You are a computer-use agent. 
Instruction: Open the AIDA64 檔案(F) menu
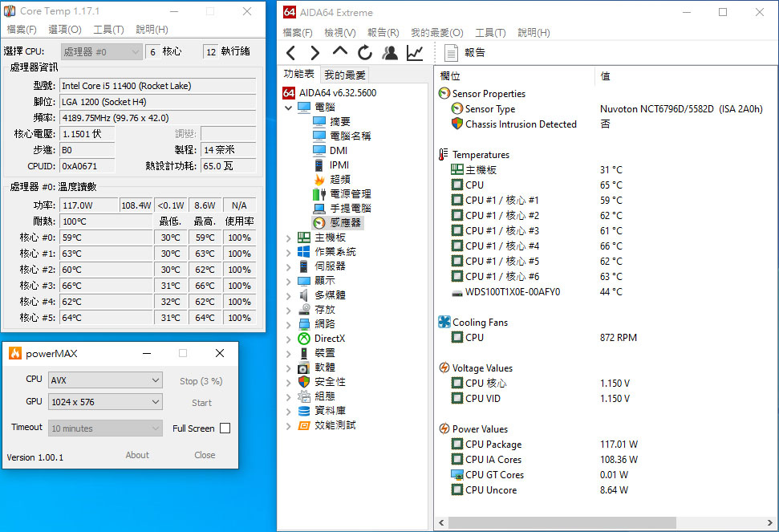pyautogui.click(x=298, y=33)
